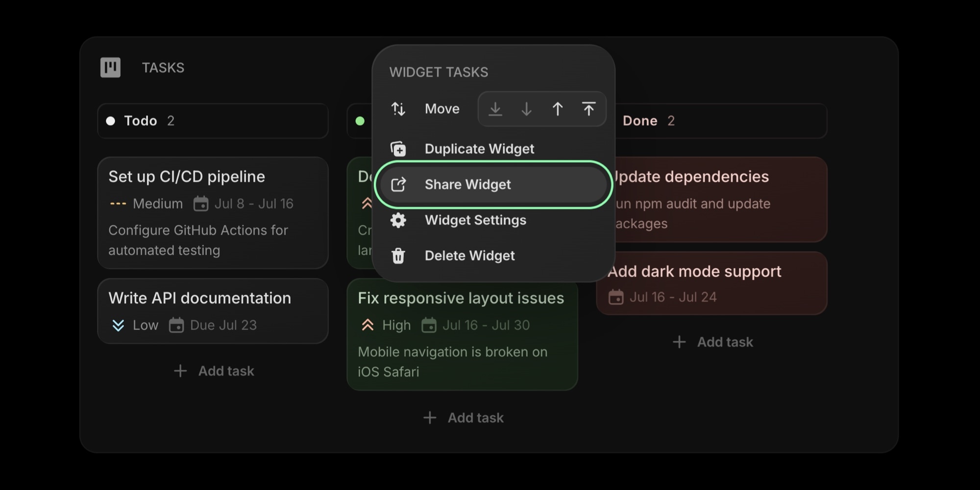Open the Set up CI/CD pipeline card
This screenshot has height=490, width=980.
pos(213,213)
